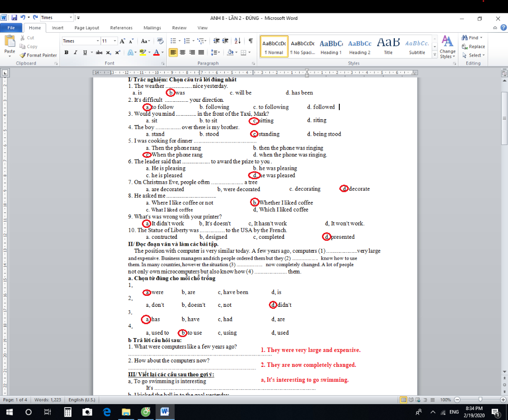Screen dimensions: 508x420
Task: Open File Explorer from the taskbar
Action: tap(126, 412)
